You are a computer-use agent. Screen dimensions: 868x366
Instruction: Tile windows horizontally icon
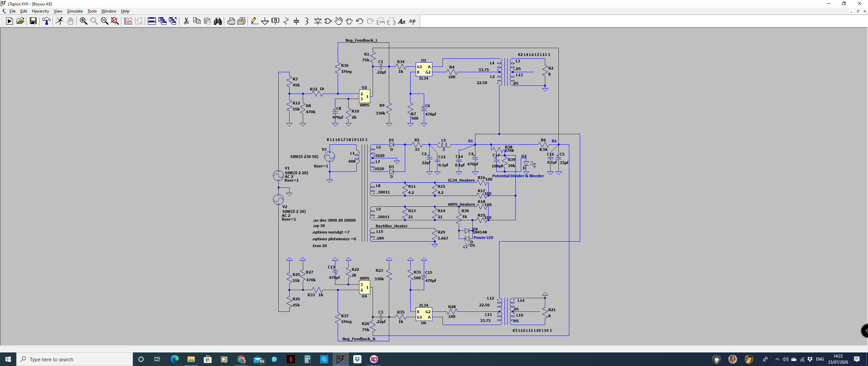click(152, 21)
